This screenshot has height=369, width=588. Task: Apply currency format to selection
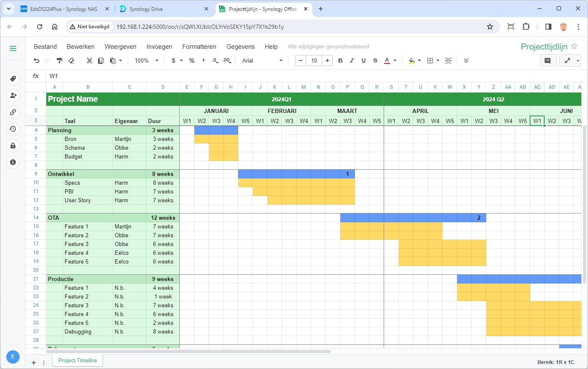pyautogui.click(x=174, y=60)
